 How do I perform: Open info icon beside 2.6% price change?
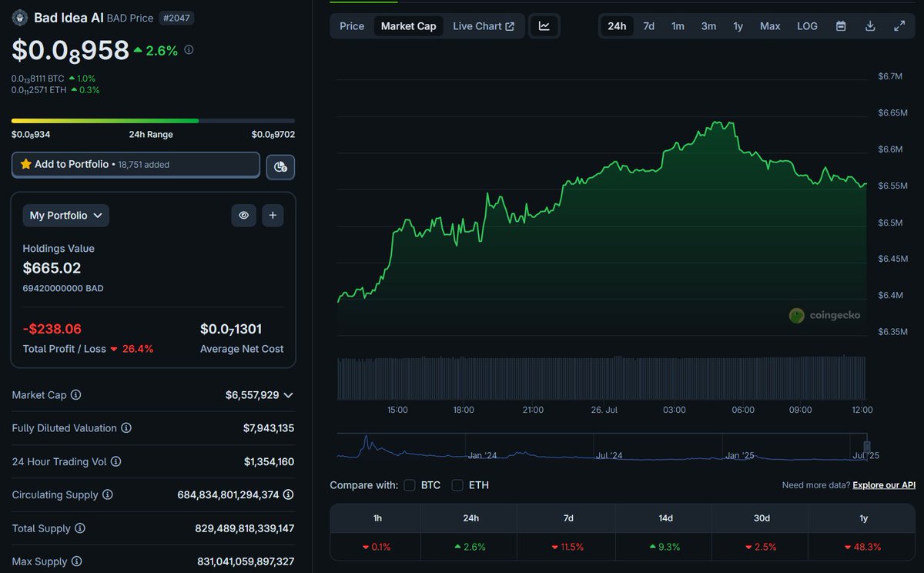click(189, 50)
